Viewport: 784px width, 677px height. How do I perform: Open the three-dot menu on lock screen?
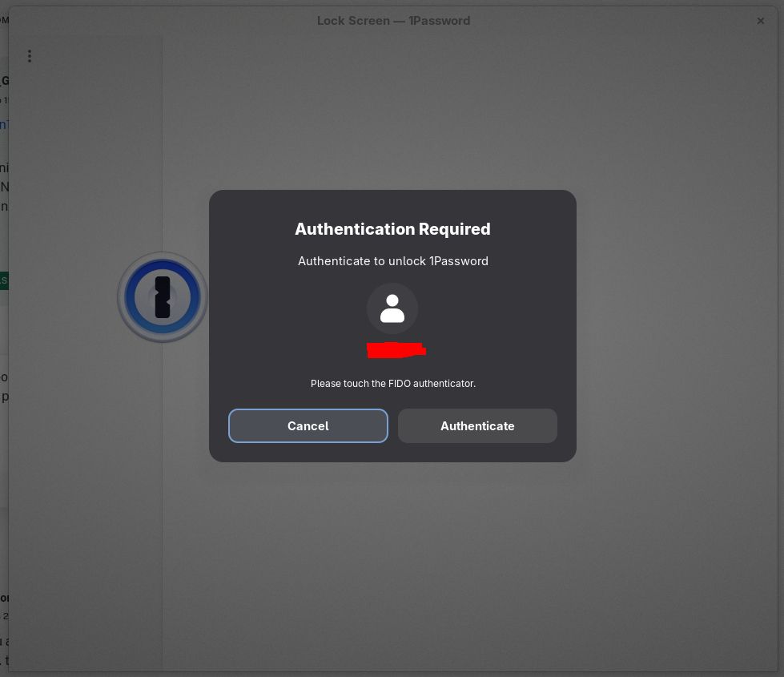pos(30,56)
